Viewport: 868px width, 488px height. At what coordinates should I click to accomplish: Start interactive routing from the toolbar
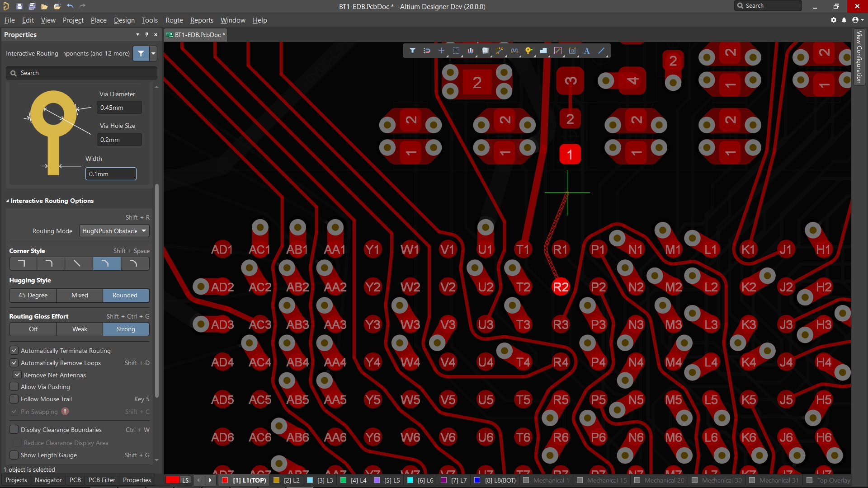pos(500,51)
